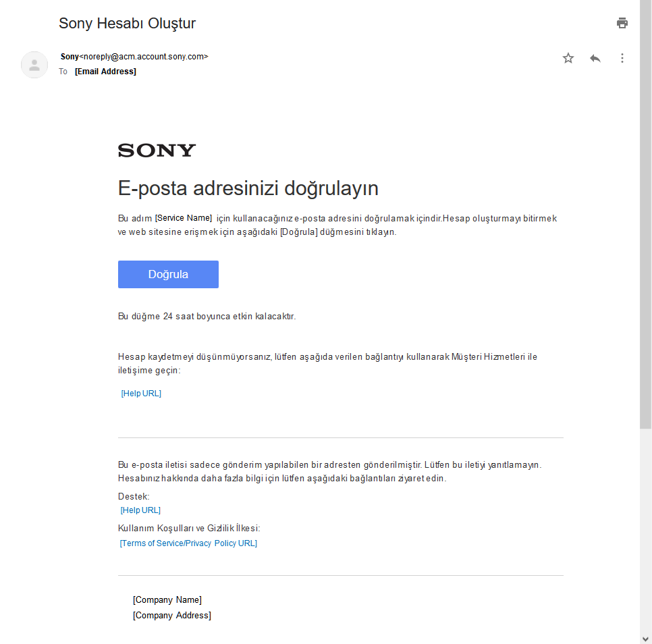
Task: Select the gray profile picture placeholder
Action: pos(34,64)
